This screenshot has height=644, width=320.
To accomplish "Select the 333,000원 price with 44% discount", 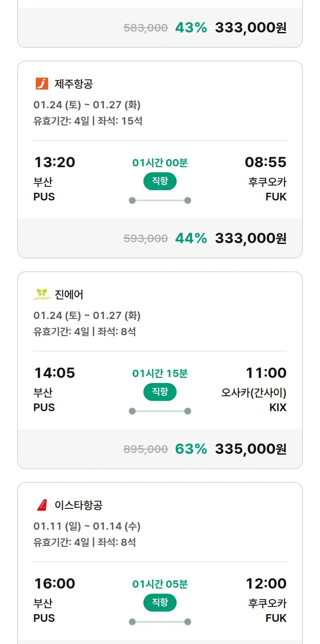I will 250,238.
